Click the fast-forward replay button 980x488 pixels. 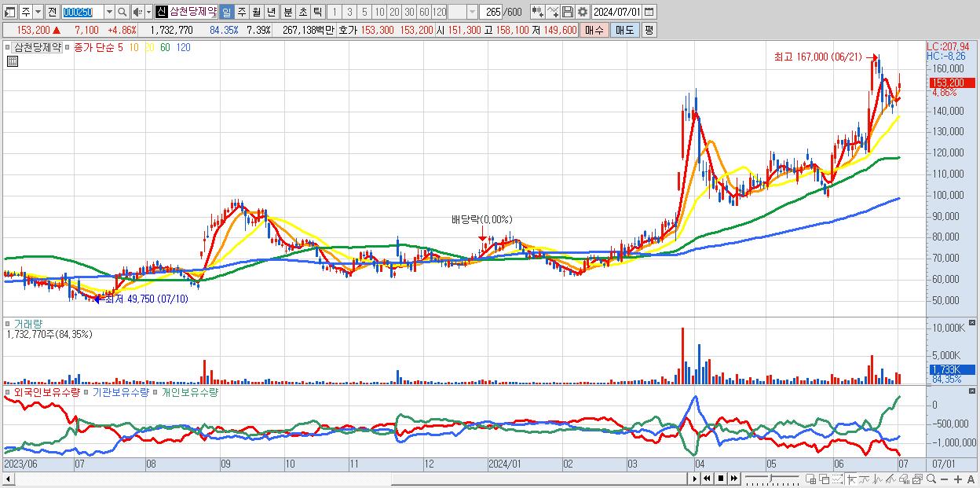tap(733, 479)
